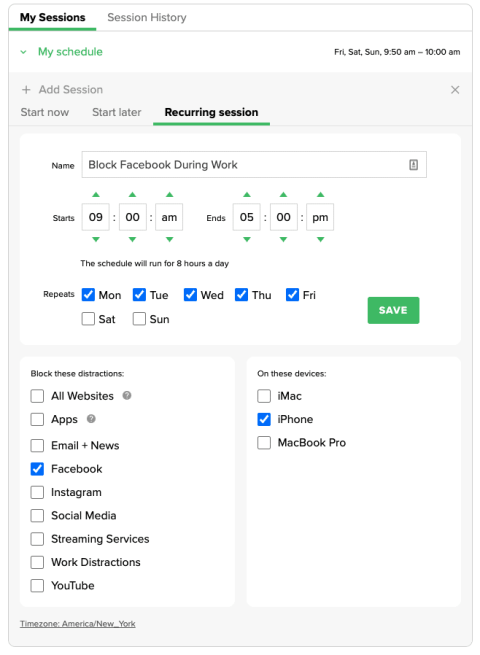Open the Start now tab

pyautogui.click(x=45, y=112)
